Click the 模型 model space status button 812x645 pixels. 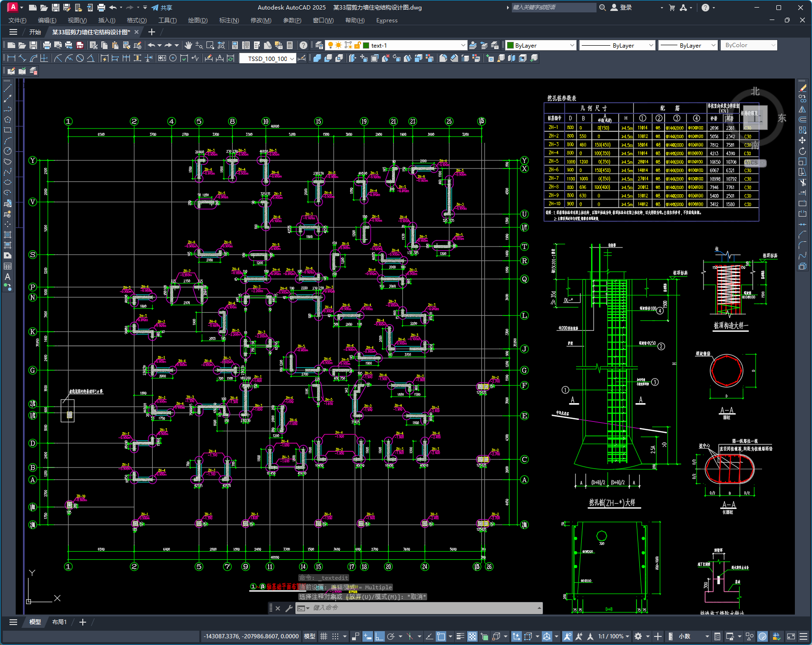[310, 636]
